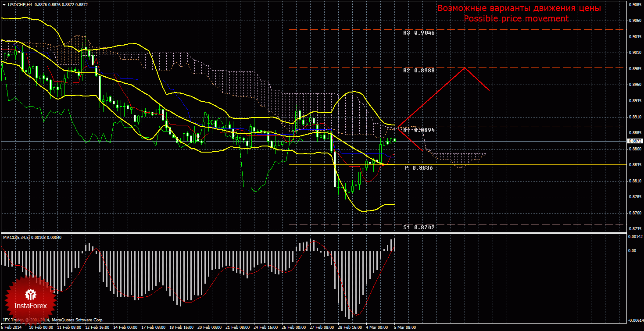Click 0.8960 on the price scale
644x331 pixels.
(x=635, y=85)
